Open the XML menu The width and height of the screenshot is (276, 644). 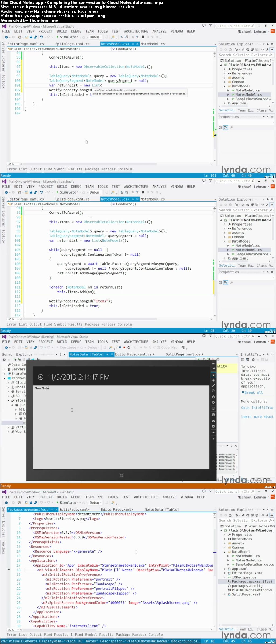101,497
